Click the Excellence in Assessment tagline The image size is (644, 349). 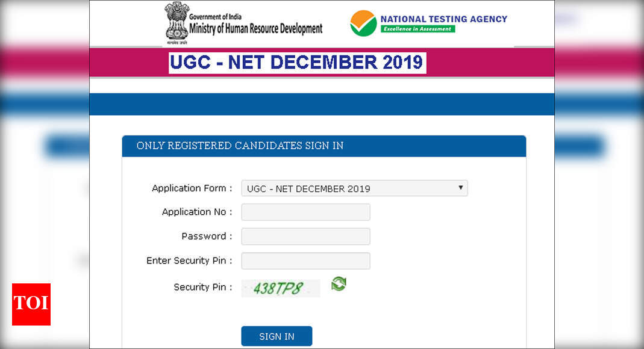click(417, 29)
